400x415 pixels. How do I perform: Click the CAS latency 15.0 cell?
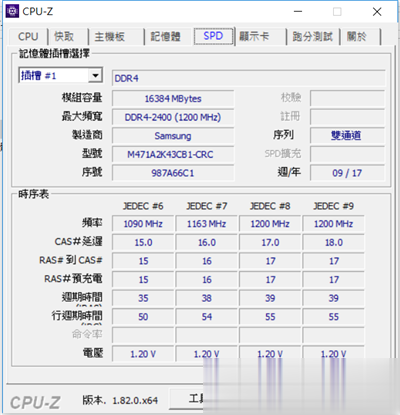pyautogui.click(x=143, y=242)
